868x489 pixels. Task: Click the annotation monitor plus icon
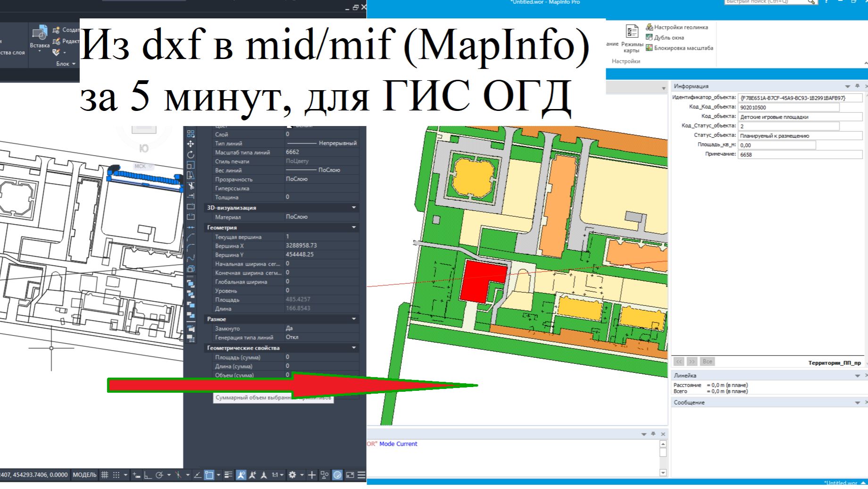[x=312, y=475]
